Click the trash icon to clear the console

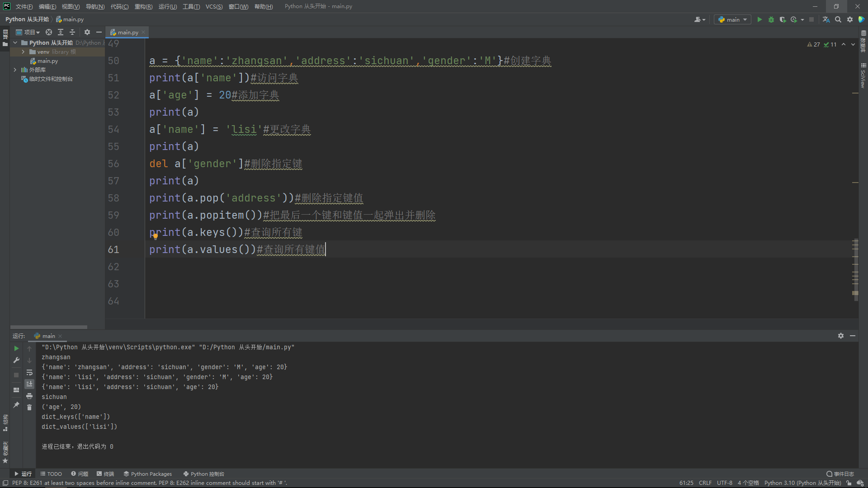pos(29,407)
